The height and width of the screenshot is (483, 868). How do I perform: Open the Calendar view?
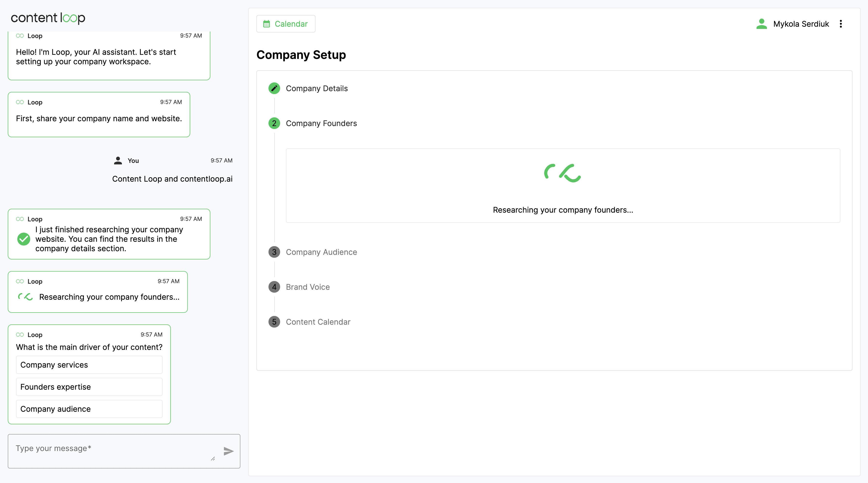click(286, 24)
